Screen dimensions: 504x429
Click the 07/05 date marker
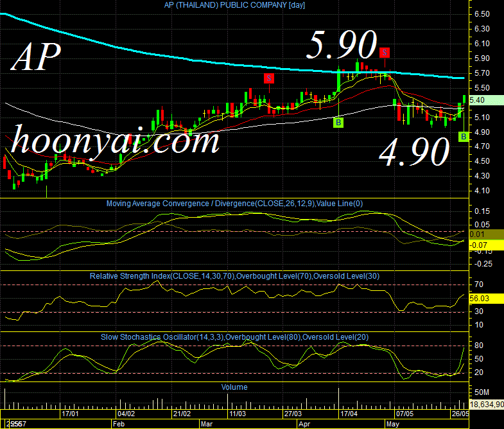[404, 414]
